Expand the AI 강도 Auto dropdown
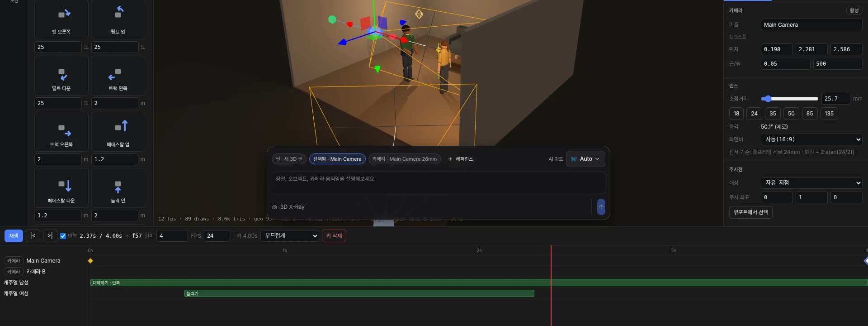868x326 pixels. pyautogui.click(x=585, y=159)
